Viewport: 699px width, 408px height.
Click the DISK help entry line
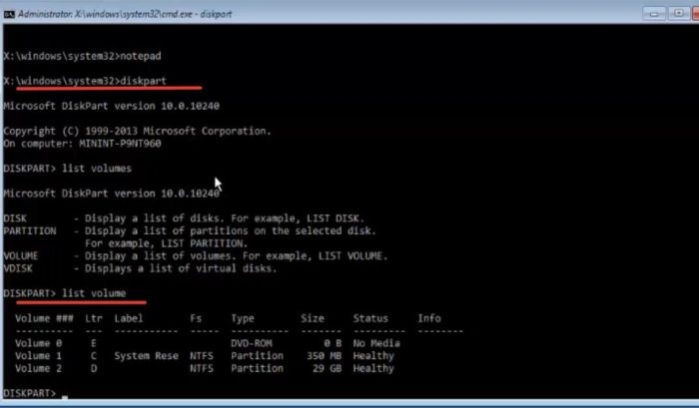(184, 218)
